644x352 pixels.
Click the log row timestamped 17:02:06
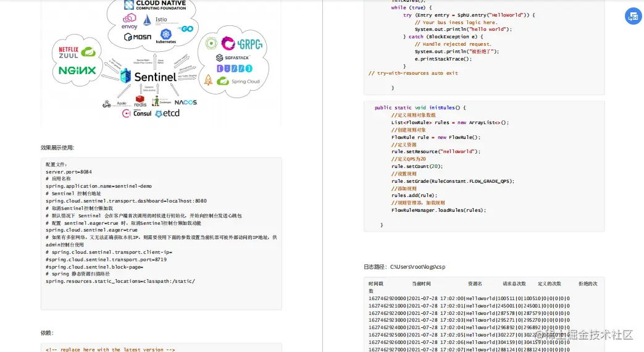click(x=469, y=343)
